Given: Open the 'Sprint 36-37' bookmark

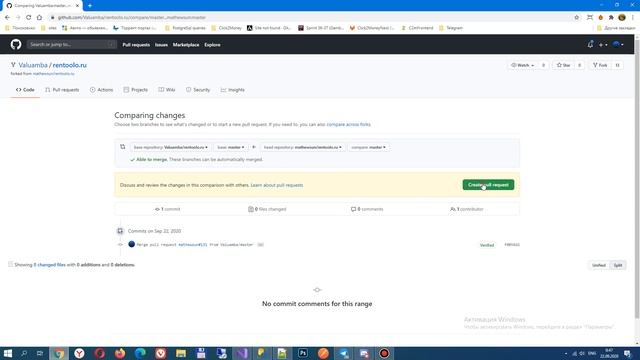Looking at the screenshot, I should (x=321, y=28).
